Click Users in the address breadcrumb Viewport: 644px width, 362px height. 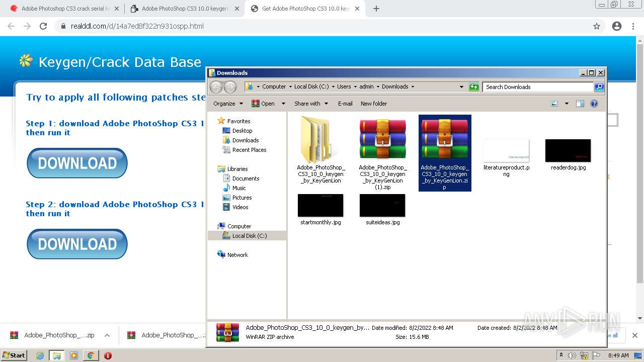pos(344,86)
